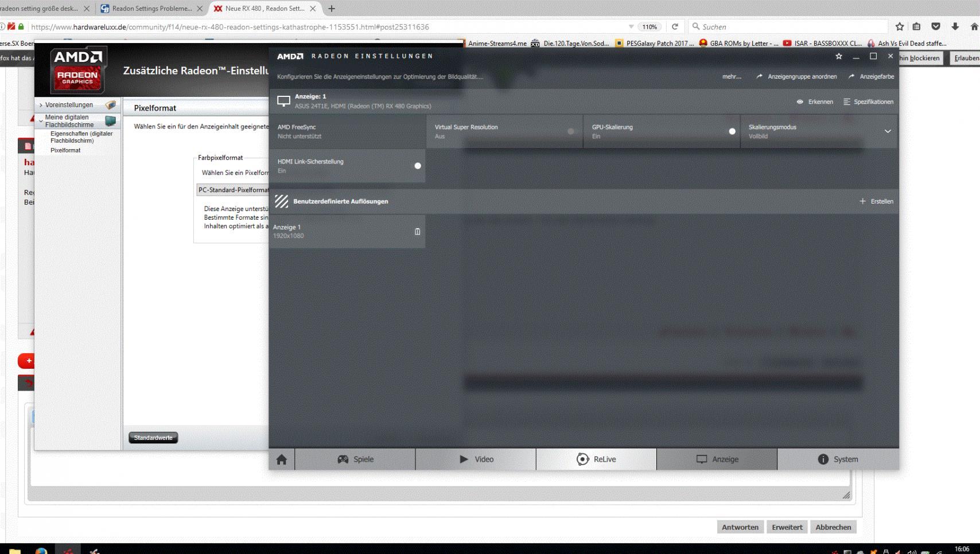980x554 pixels.
Task: Open the URL history dropdown arrow
Action: click(631, 27)
